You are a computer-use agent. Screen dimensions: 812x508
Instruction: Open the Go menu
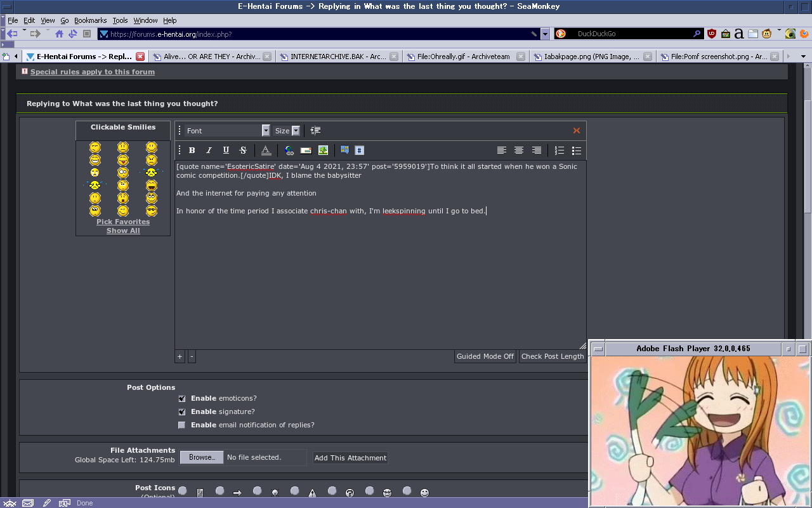[65, 20]
